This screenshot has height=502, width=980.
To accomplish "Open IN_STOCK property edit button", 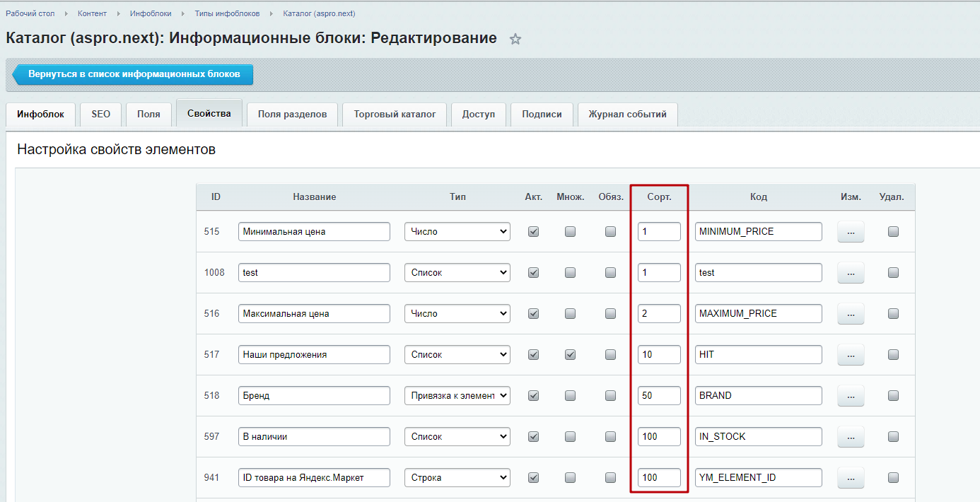I will (851, 437).
